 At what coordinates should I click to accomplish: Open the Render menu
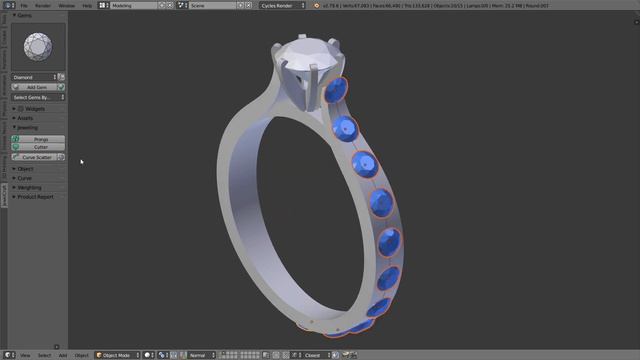(x=43, y=6)
